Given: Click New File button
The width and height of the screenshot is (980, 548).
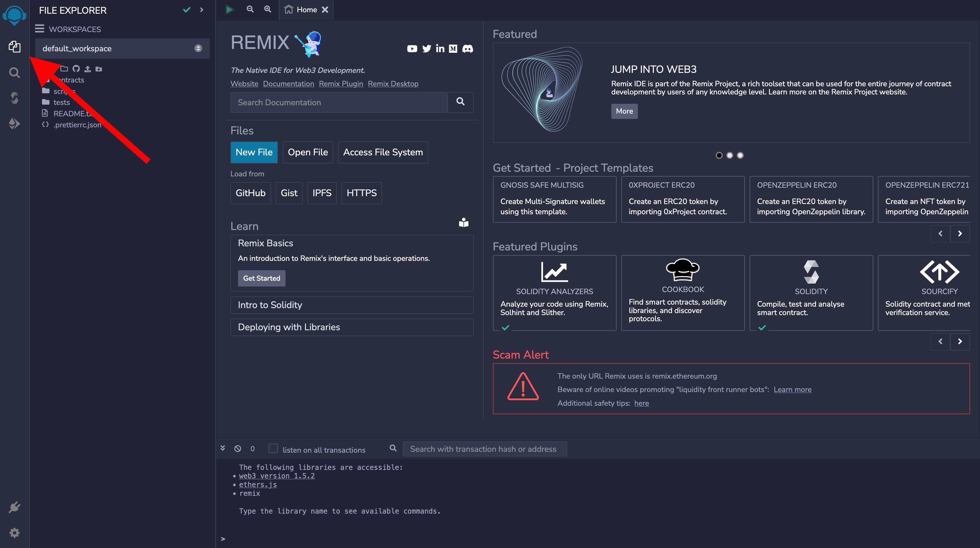Looking at the screenshot, I should tap(254, 152).
